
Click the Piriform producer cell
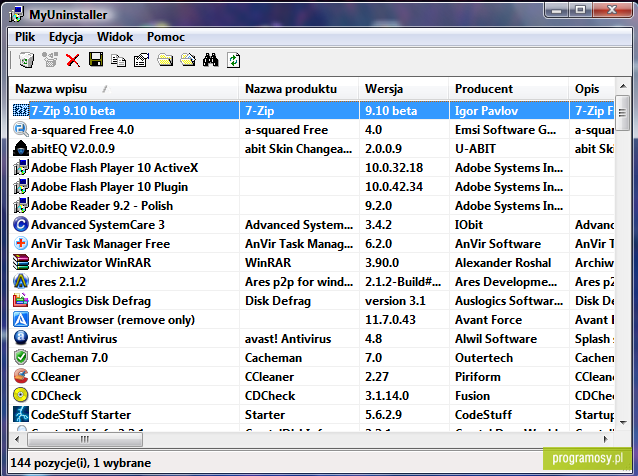pyautogui.click(x=509, y=377)
